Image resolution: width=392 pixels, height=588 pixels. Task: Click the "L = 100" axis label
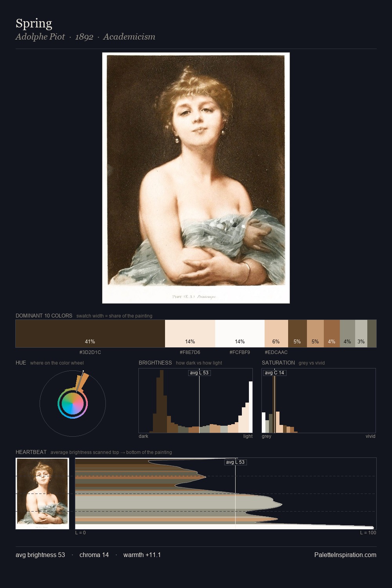click(368, 533)
